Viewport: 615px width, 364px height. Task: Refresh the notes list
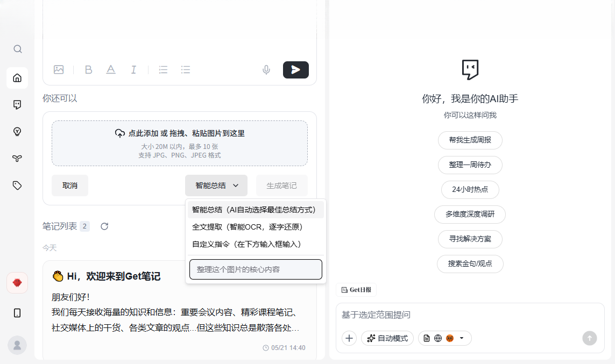104,226
